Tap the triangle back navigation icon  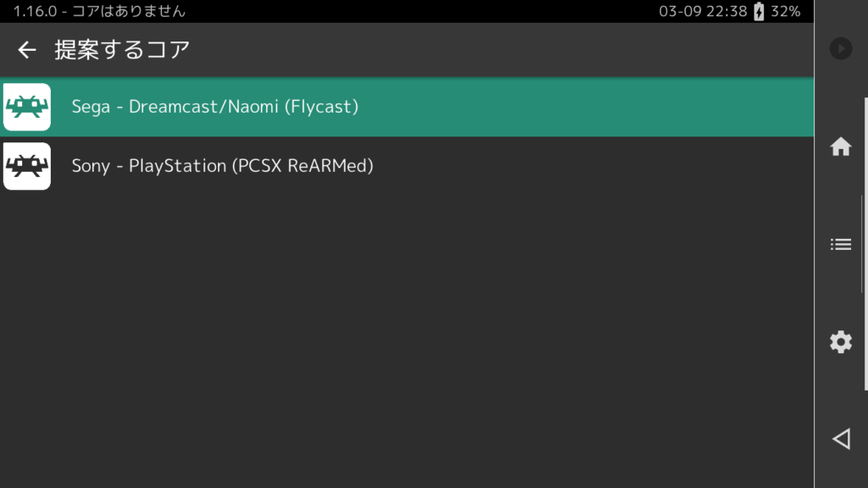pos(841,440)
